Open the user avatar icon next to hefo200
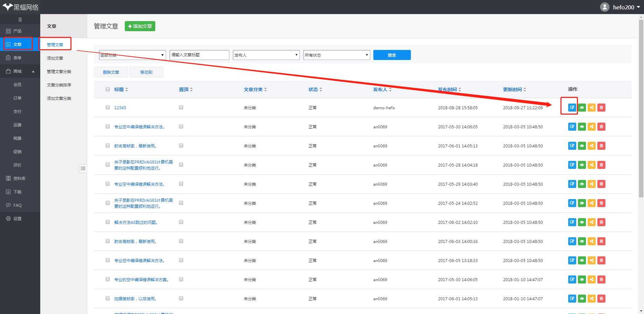This screenshot has width=644, height=314. (604, 7)
